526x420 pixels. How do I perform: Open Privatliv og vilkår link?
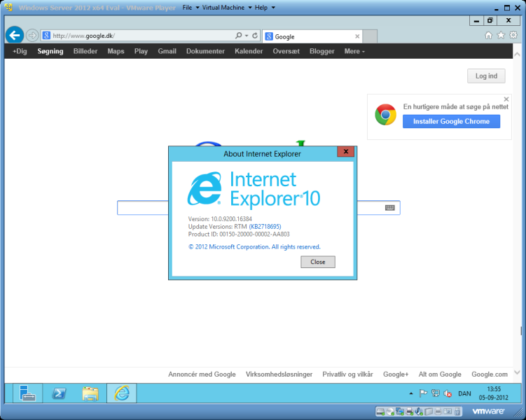pyautogui.click(x=347, y=374)
